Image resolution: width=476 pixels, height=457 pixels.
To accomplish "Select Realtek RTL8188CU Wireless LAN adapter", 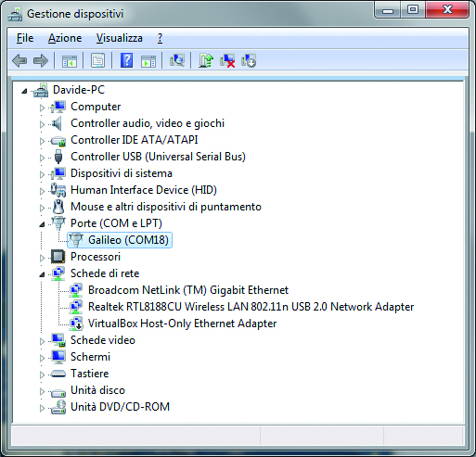I will (x=251, y=307).
